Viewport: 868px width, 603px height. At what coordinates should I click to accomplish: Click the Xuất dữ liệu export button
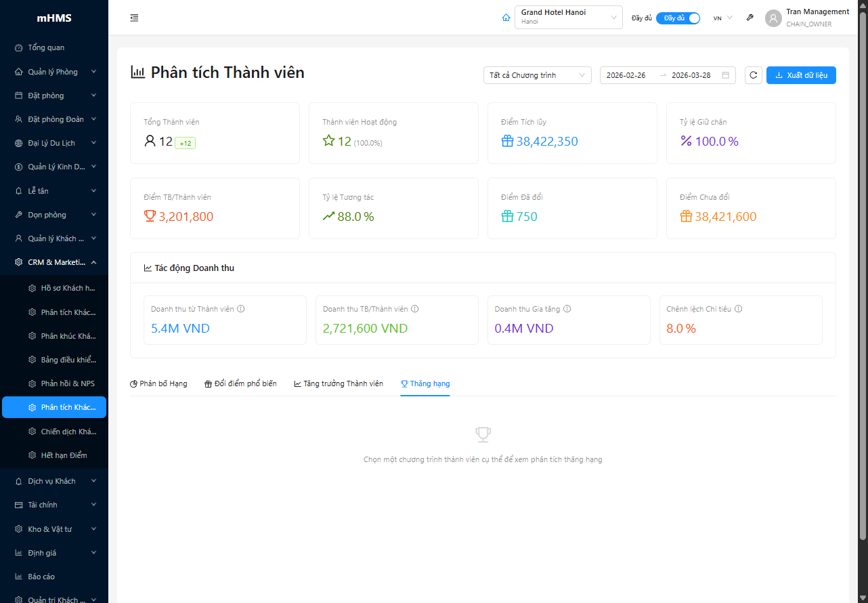click(x=801, y=75)
